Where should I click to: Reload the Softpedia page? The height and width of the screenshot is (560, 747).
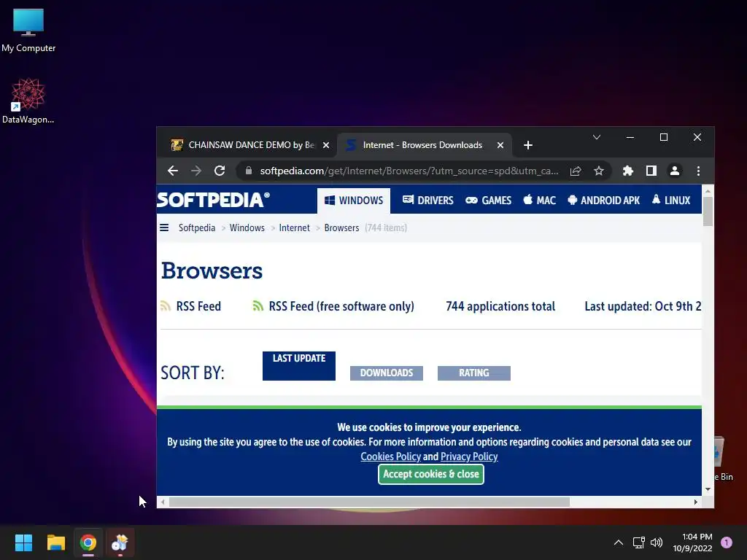click(x=220, y=171)
